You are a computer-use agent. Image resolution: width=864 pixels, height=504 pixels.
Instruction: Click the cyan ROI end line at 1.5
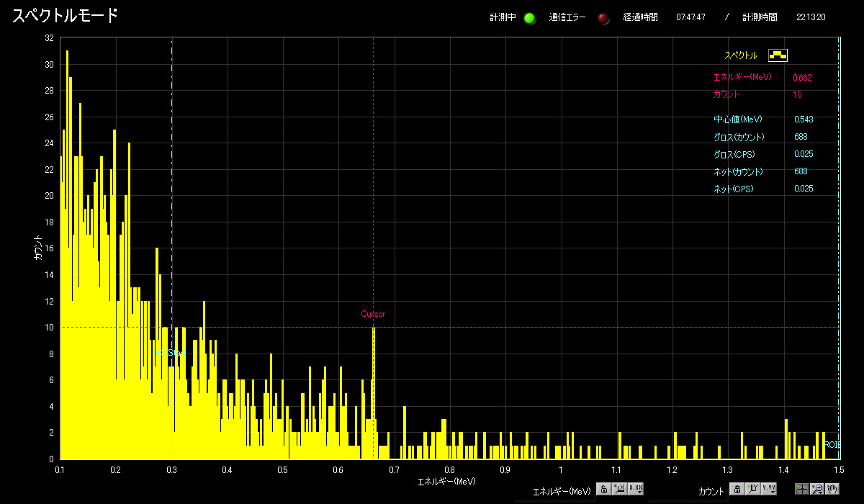839,216
